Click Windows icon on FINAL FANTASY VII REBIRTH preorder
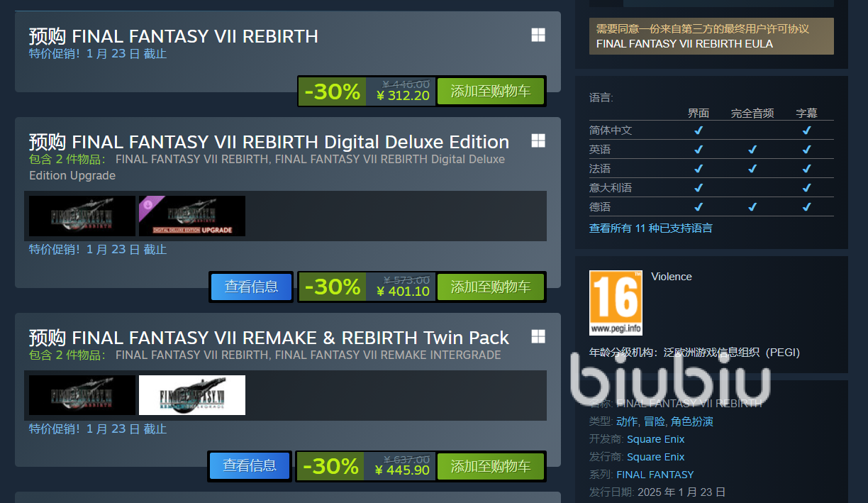This screenshot has width=868, height=503. [538, 35]
